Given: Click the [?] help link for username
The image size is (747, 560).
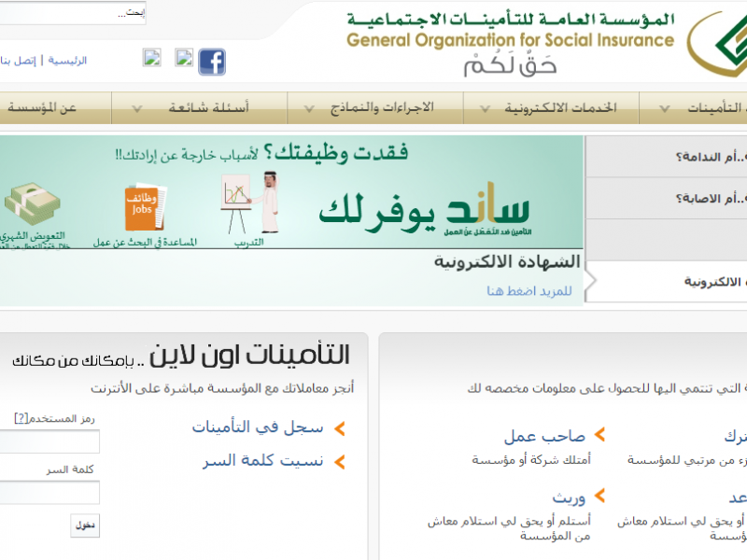Looking at the screenshot, I should tap(21, 418).
